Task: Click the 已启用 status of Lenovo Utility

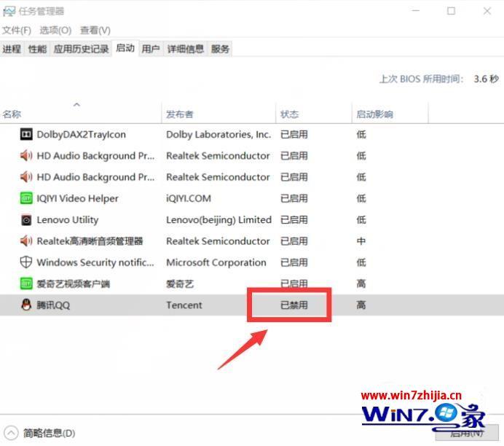Action: click(294, 220)
